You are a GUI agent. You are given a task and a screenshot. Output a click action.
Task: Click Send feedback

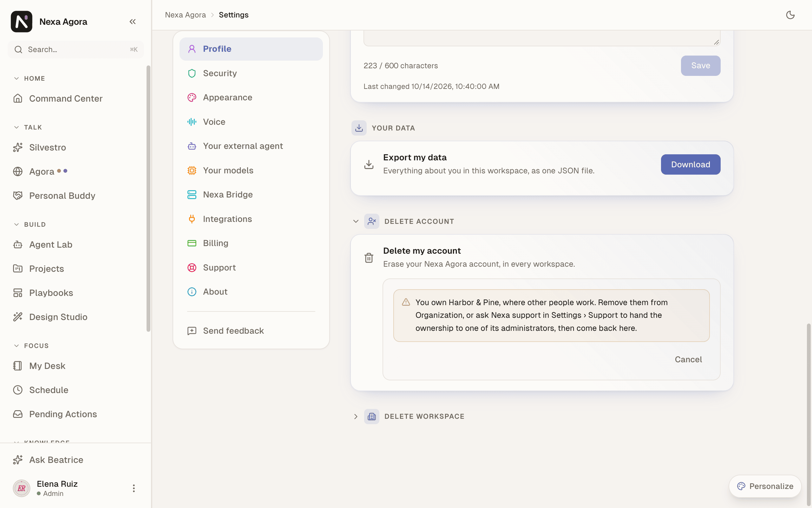point(251,331)
